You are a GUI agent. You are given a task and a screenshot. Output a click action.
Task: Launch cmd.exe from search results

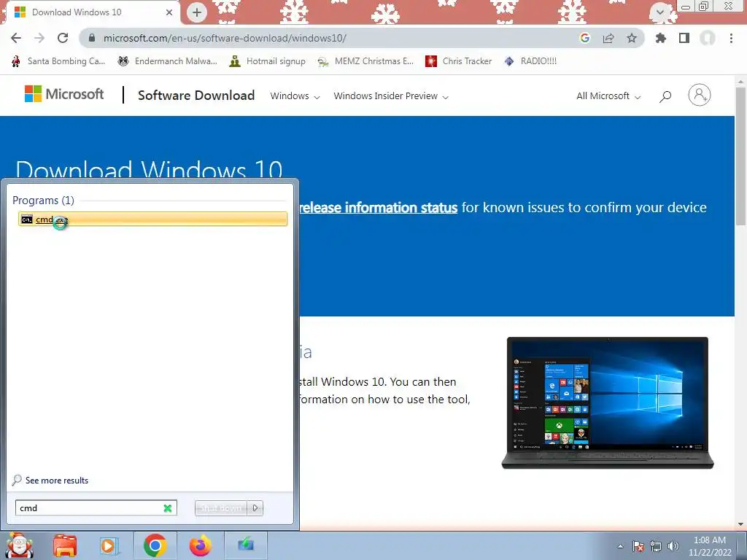click(152, 219)
